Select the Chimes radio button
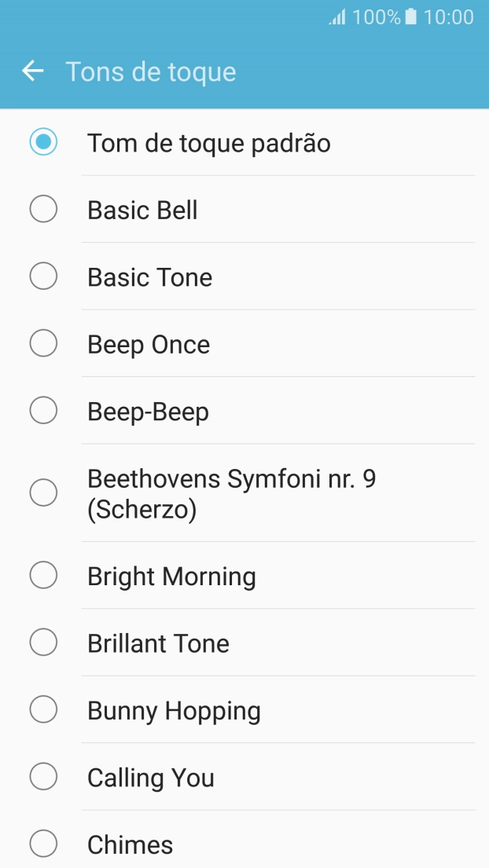 tap(43, 844)
